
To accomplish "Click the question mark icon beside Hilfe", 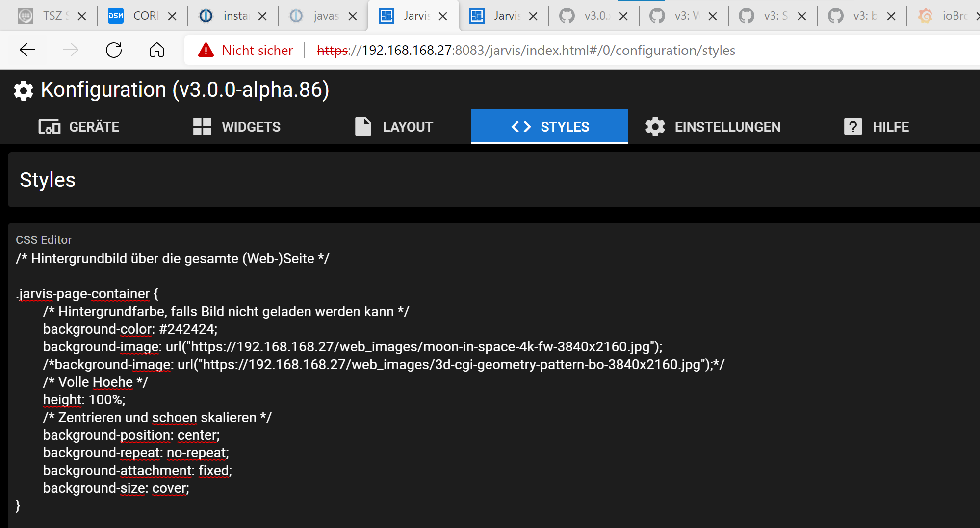I will click(853, 127).
